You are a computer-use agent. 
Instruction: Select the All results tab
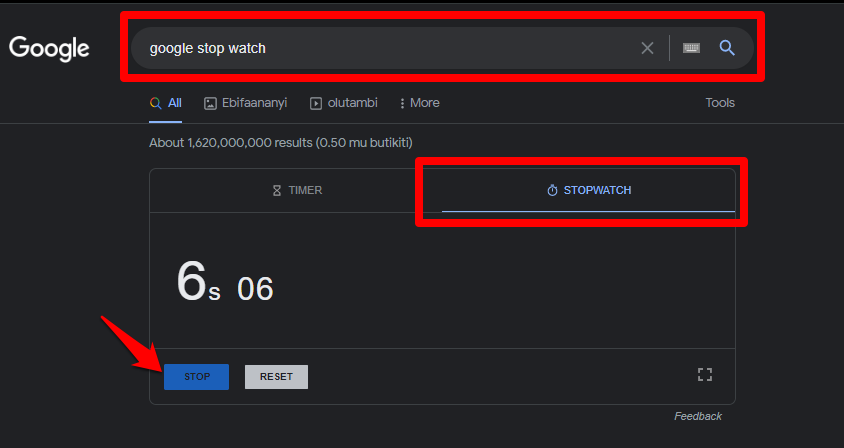pyautogui.click(x=166, y=103)
